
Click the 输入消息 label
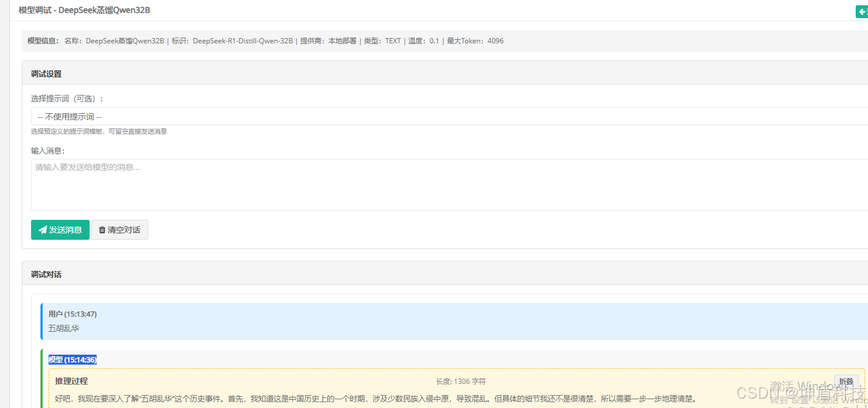[48, 151]
